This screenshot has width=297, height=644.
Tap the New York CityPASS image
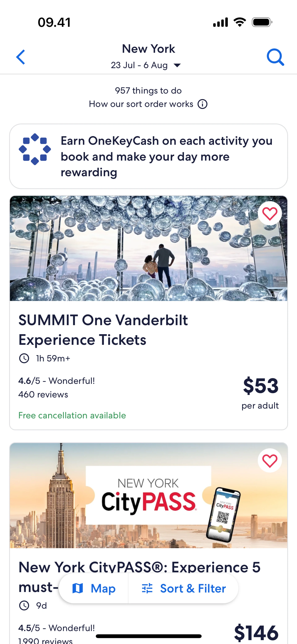point(148,495)
